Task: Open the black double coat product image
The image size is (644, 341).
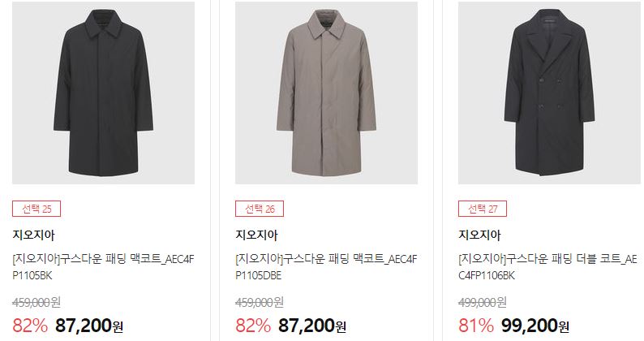Action: coord(549,93)
